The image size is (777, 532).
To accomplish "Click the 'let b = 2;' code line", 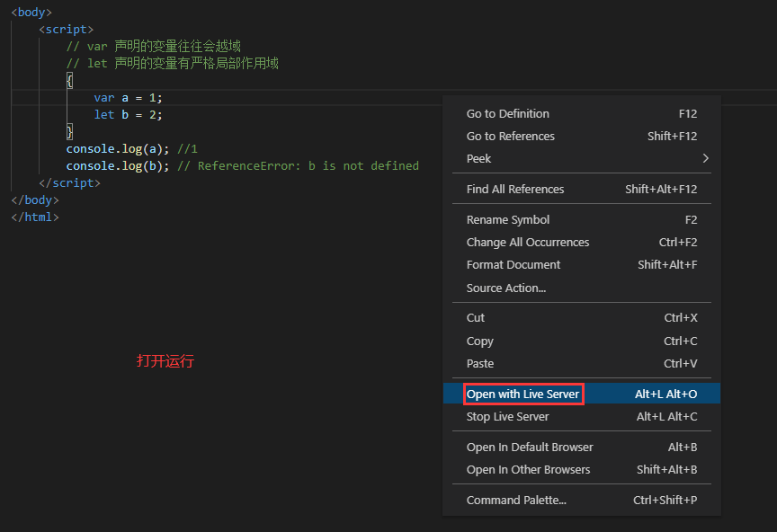I will point(128,115).
